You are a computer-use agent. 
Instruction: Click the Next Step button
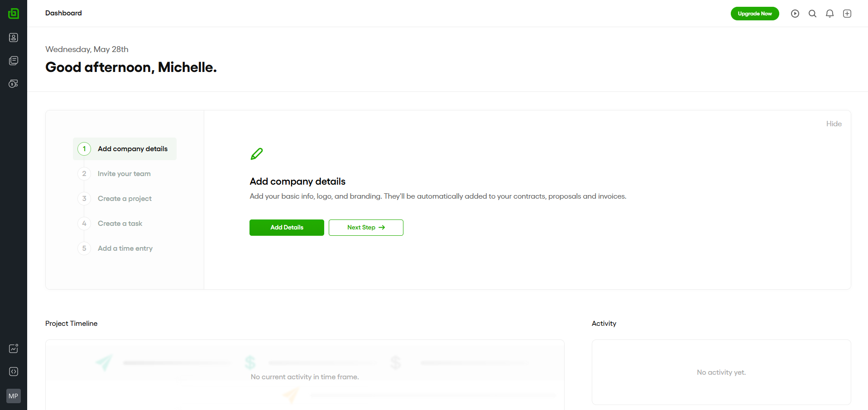pos(366,228)
